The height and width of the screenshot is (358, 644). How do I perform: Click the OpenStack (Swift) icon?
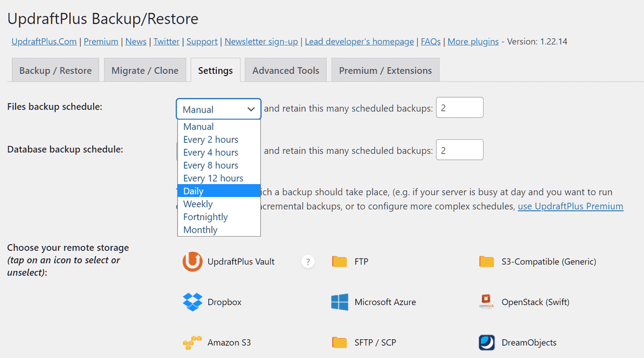pyautogui.click(x=486, y=302)
